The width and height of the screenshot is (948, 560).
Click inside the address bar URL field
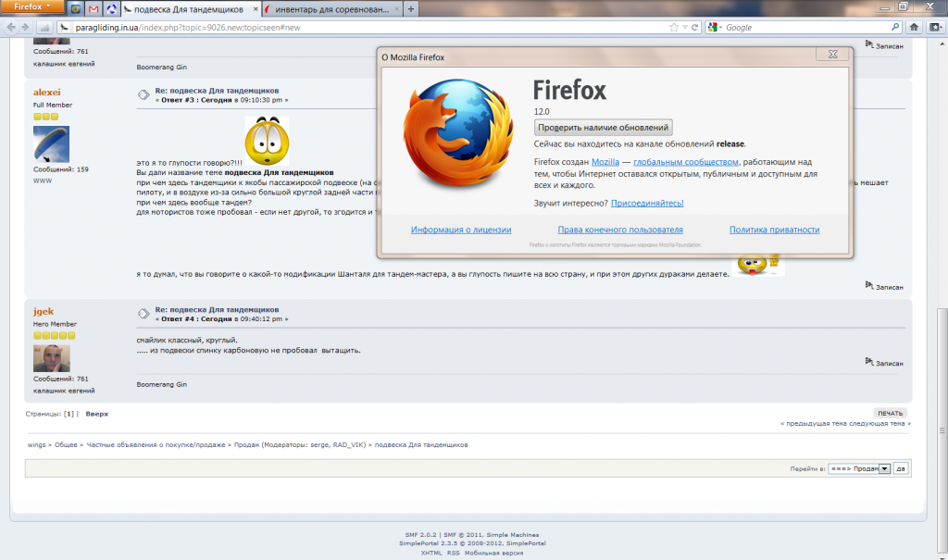point(370,28)
